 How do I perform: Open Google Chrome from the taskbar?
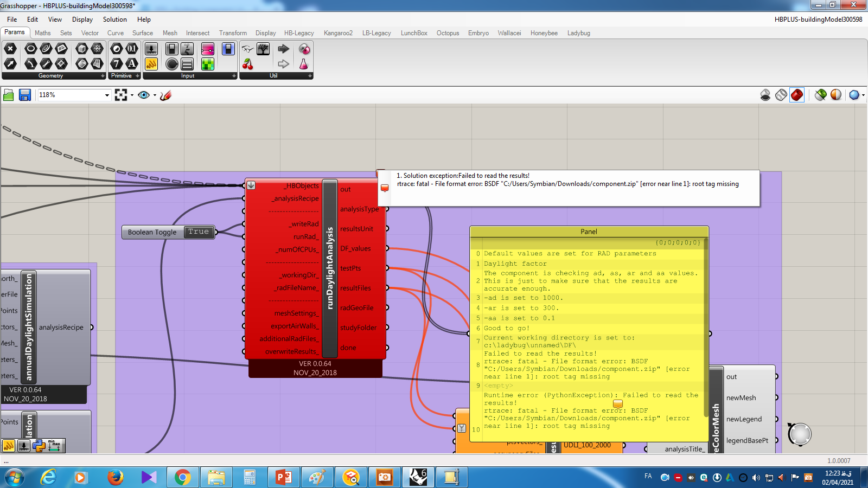pos(182,477)
